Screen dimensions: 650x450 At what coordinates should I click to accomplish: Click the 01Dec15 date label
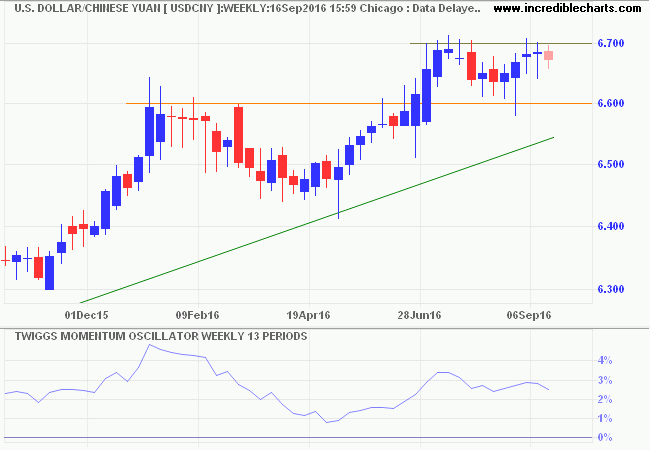(87, 316)
